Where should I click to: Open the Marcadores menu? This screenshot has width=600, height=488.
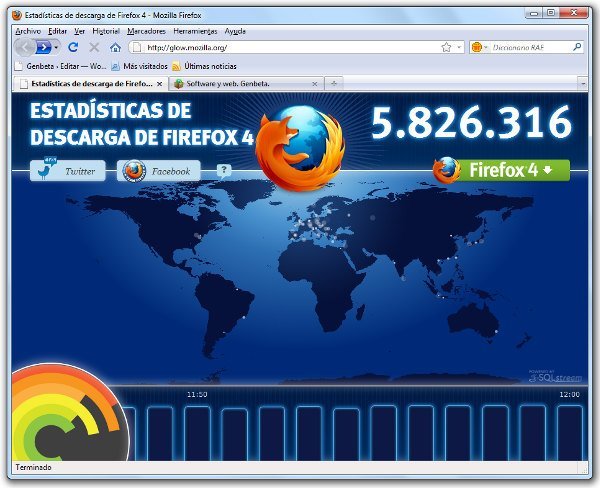(146, 31)
